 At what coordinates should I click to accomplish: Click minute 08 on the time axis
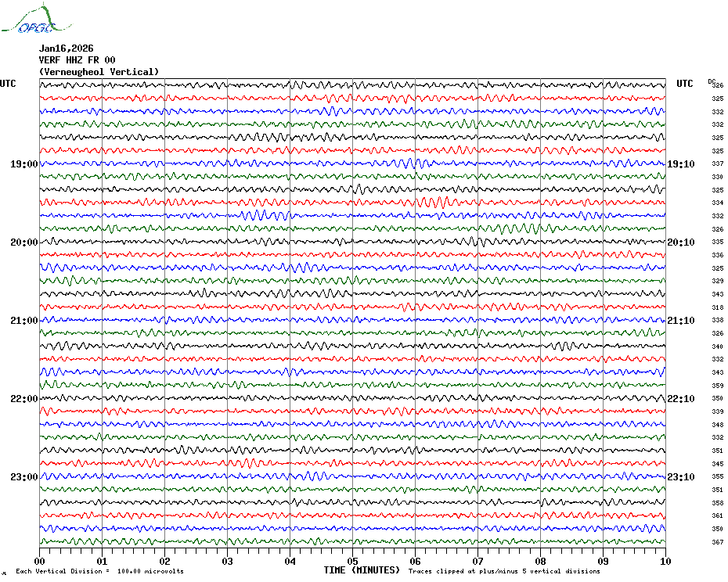(x=540, y=561)
